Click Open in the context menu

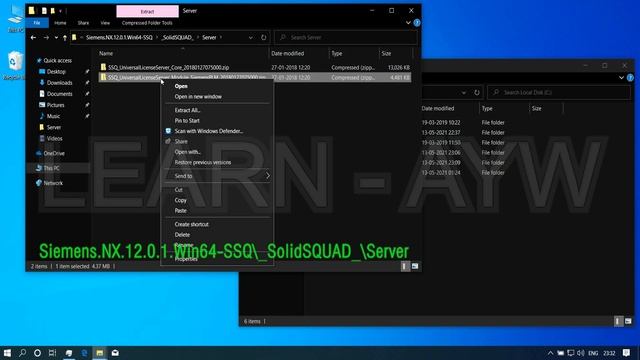(x=181, y=86)
